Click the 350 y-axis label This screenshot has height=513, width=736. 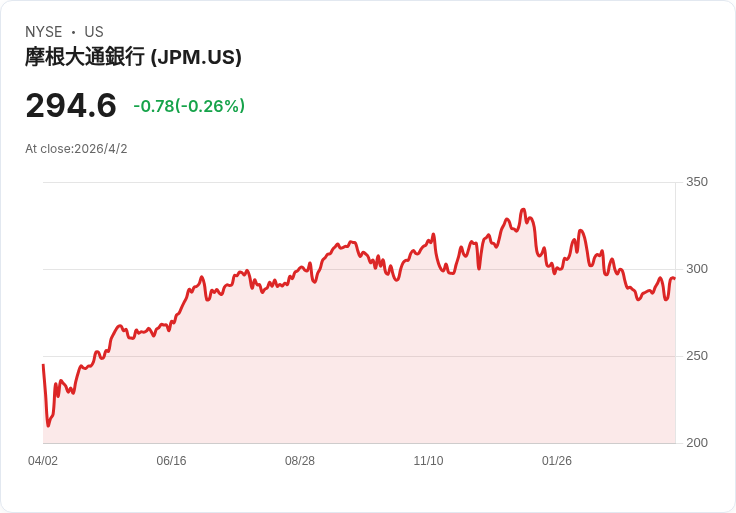click(x=696, y=182)
